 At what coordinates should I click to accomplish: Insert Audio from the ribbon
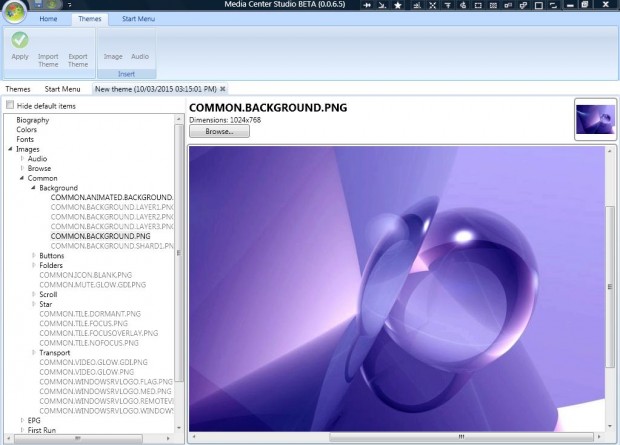coord(140,56)
